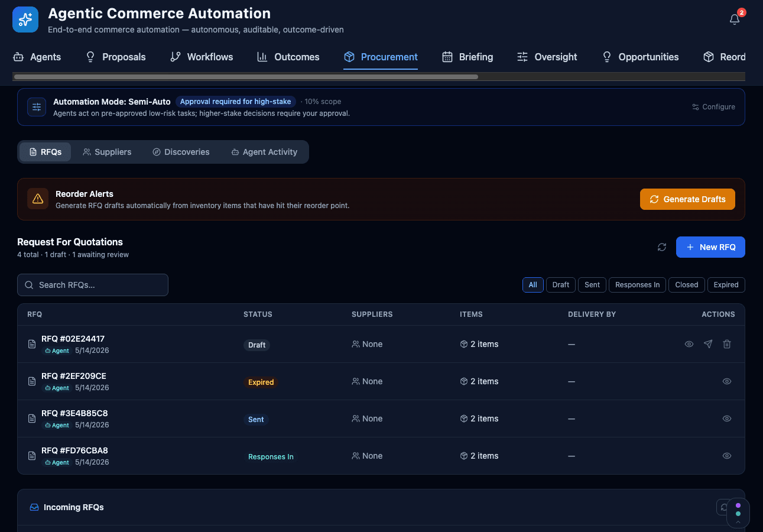Switch to the Suppliers sub-tab
This screenshot has height=532, width=763.
(x=107, y=152)
